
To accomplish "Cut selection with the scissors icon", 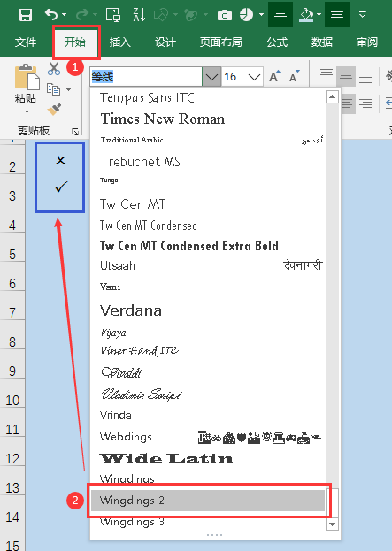I will (x=54, y=69).
